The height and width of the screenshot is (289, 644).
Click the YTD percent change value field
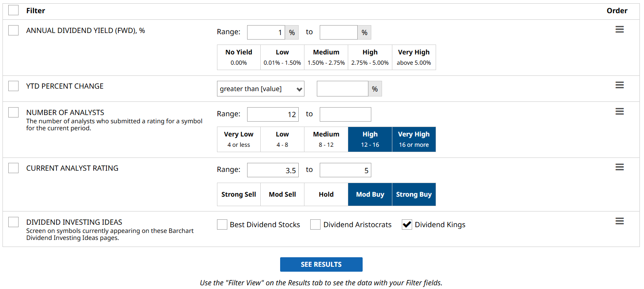click(342, 89)
